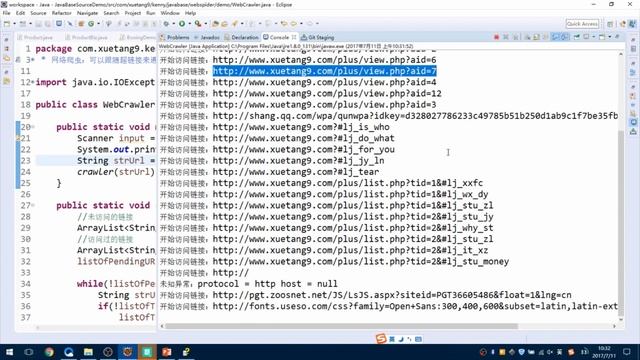Viewport: 640px width, 360px height.
Task: Open File Explorer from the taskbar
Action: click(88, 352)
